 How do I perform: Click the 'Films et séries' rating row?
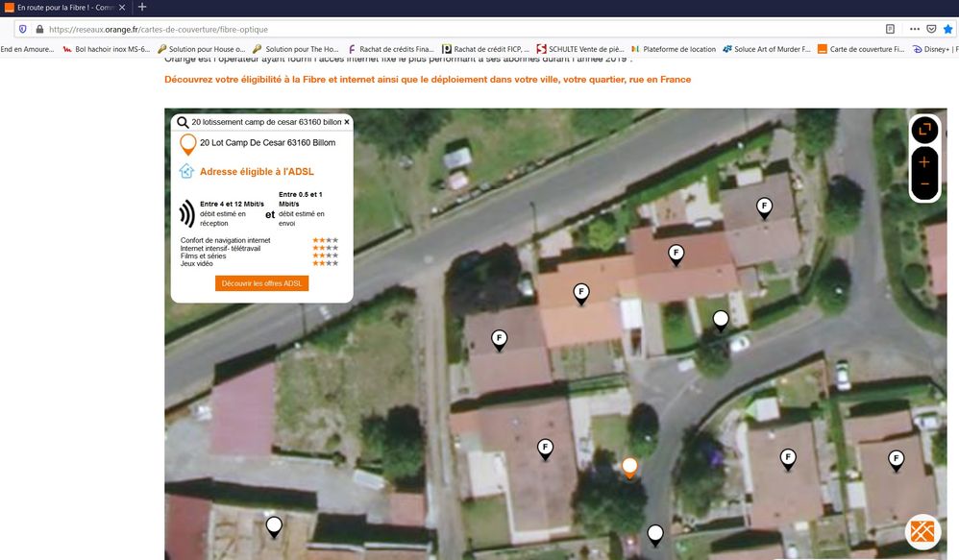click(x=259, y=256)
